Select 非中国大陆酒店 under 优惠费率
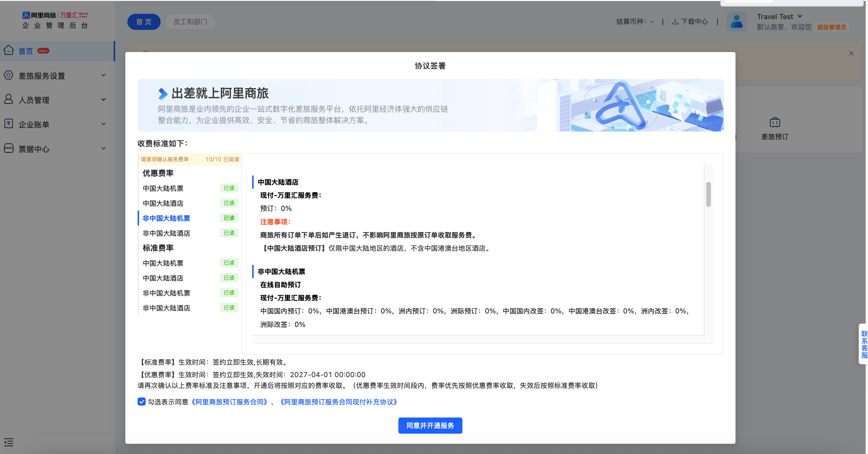 tap(190, 233)
